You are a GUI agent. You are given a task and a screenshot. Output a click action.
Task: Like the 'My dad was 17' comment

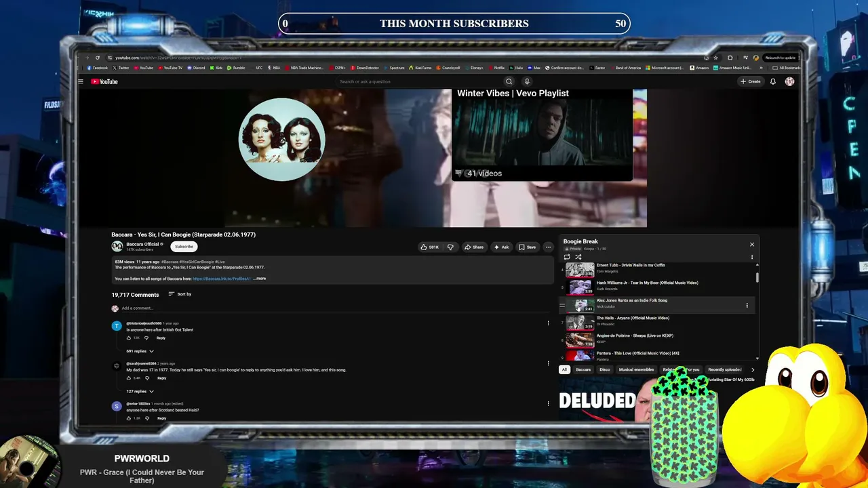point(129,378)
